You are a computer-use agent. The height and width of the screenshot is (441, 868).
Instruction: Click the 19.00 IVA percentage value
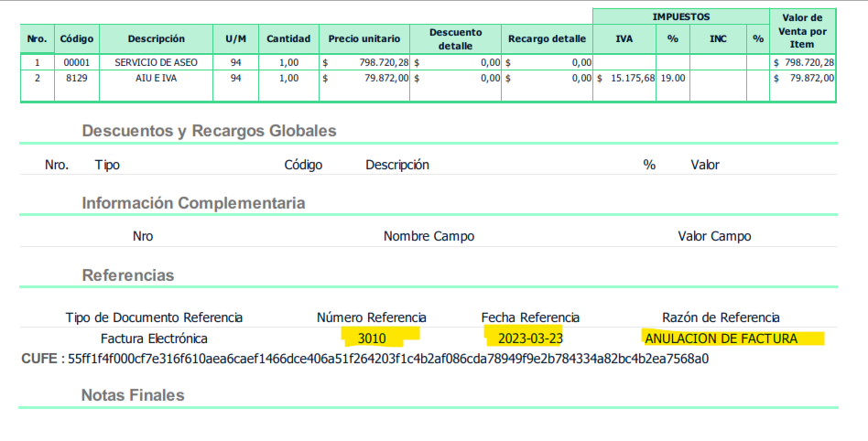tap(673, 79)
